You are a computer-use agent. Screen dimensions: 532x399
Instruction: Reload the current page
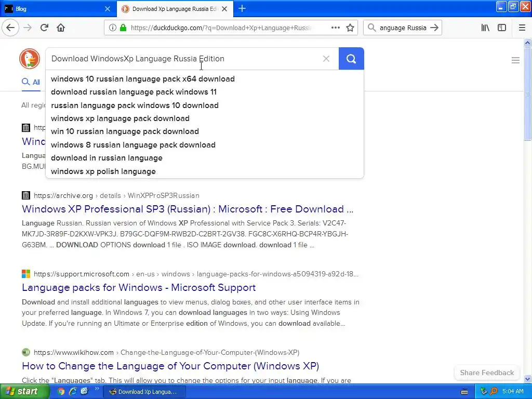[x=44, y=28]
